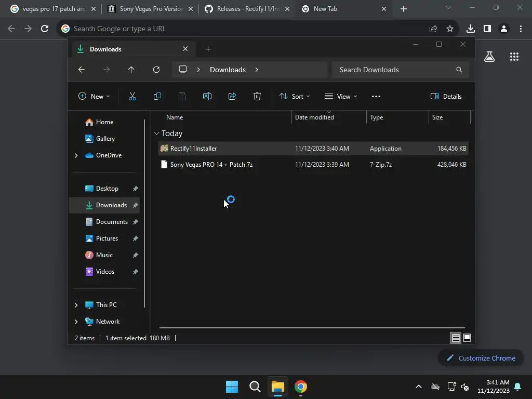532x399 pixels.
Task: Toggle the Details pane button
Action: [x=446, y=96]
